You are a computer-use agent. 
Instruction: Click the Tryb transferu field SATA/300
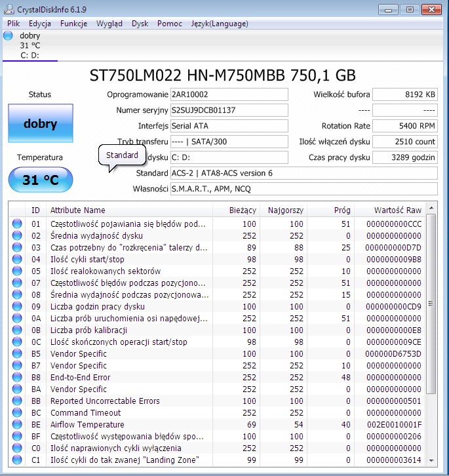pos(229,142)
